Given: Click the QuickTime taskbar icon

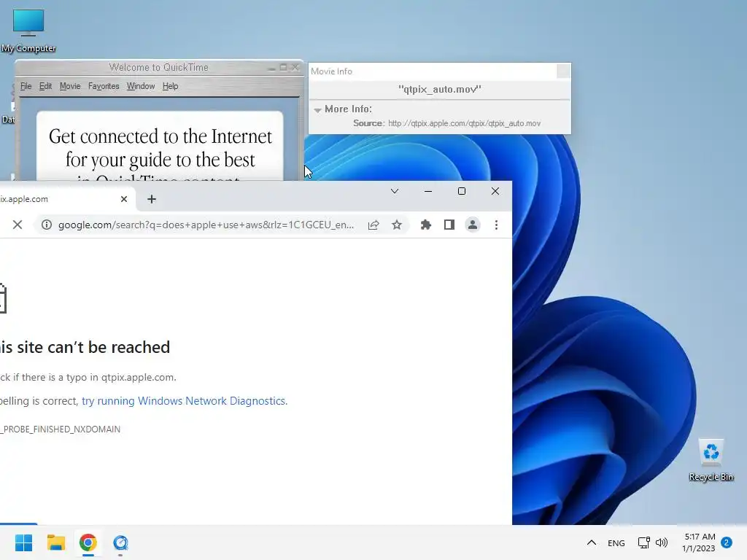Looking at the screenshot, I should (x=120, y=542).
